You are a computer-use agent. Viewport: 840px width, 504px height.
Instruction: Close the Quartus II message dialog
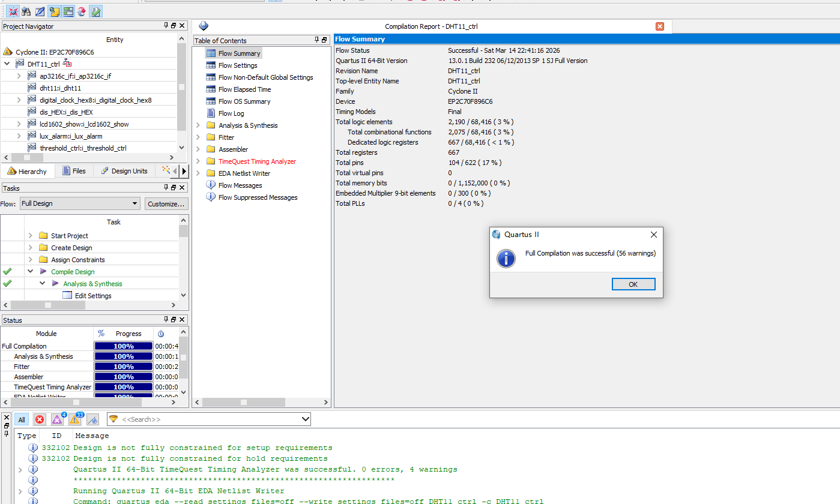click(654, 235)
